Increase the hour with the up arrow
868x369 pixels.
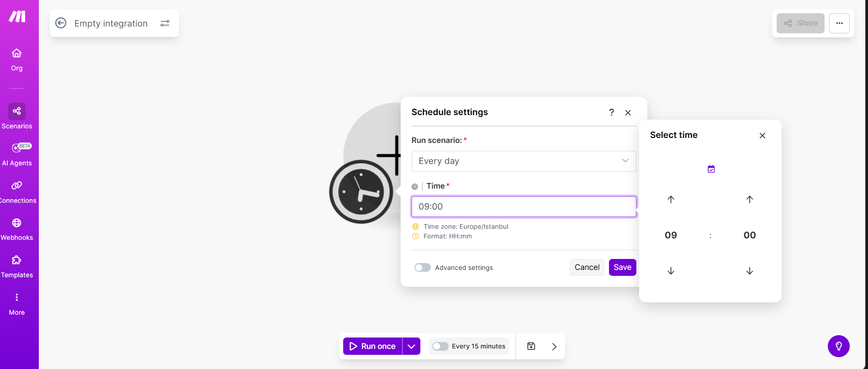(671, 200)
